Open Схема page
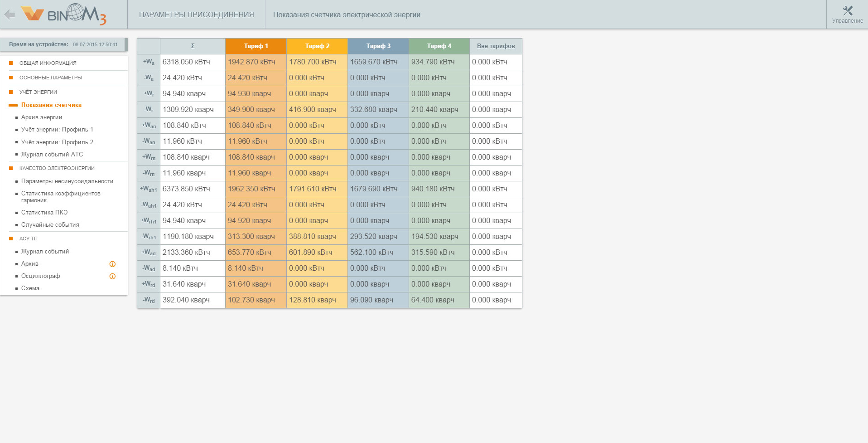Viewport: 868px width, 443px height. (30, 288)
